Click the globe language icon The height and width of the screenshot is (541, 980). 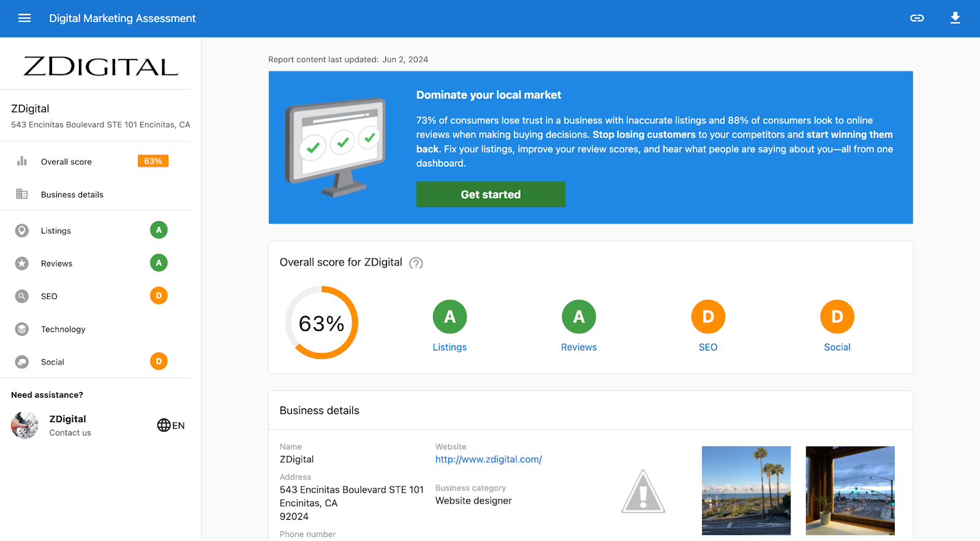pyautogui.click(x=164, y=425)
